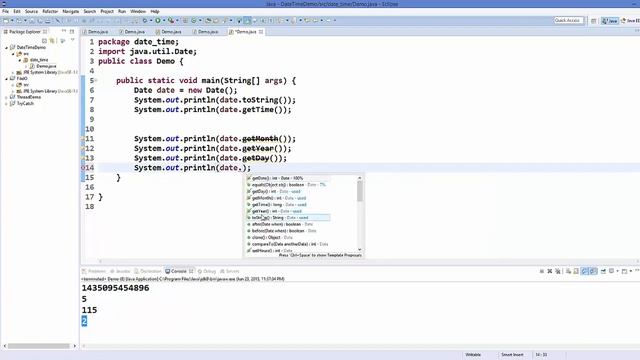Open the Help menu

[155, 11]
